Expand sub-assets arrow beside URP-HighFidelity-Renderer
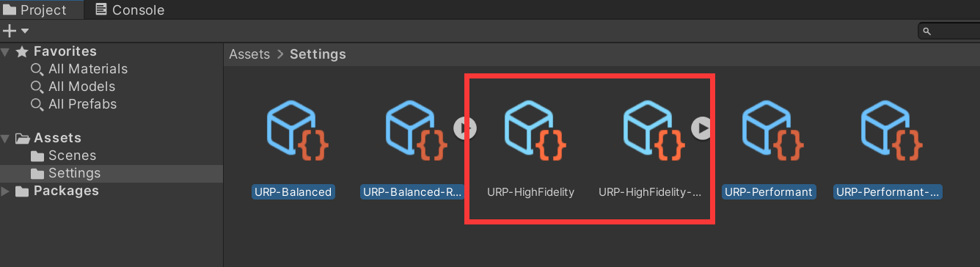Screen dimensions: 980x267 [702, 128]
